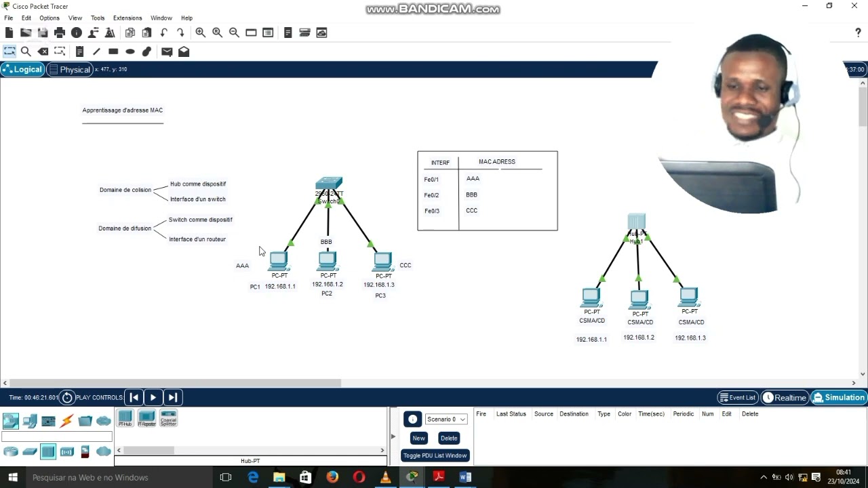Open VLC cone icon in taskbar
Image resolution: width=868 pixels, height=488 pixels.
[x=385, y=477]
